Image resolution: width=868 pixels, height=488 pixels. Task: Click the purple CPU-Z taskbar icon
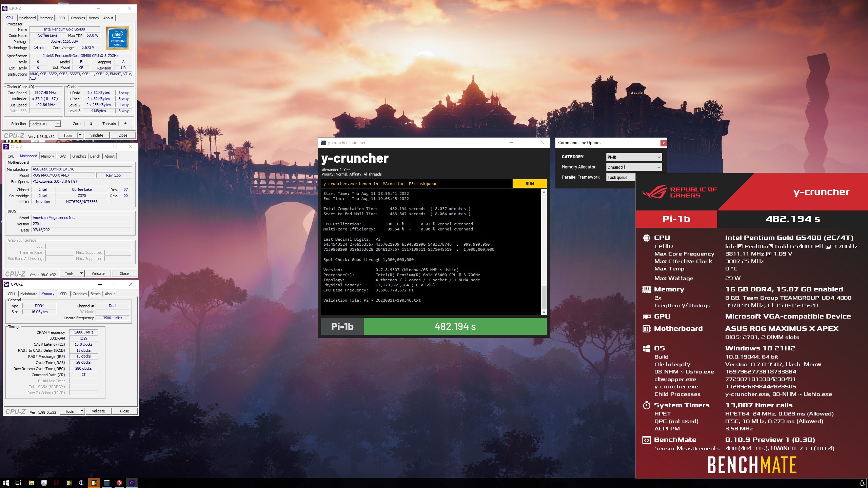coord(132,483)
